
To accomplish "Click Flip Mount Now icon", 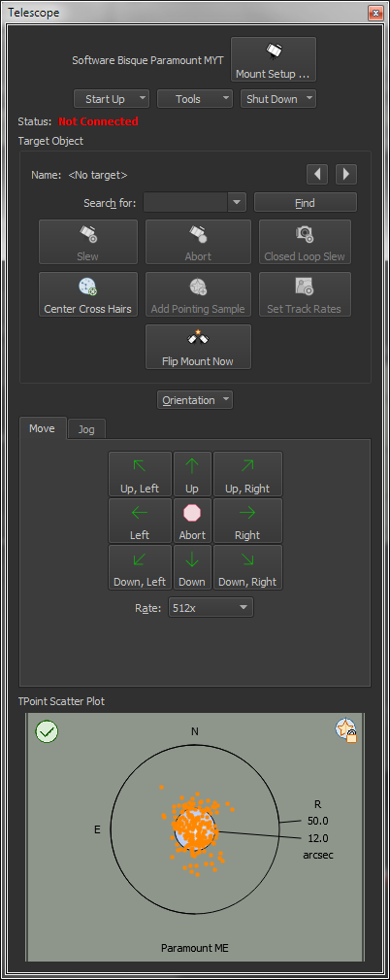I will pos(199,339).
